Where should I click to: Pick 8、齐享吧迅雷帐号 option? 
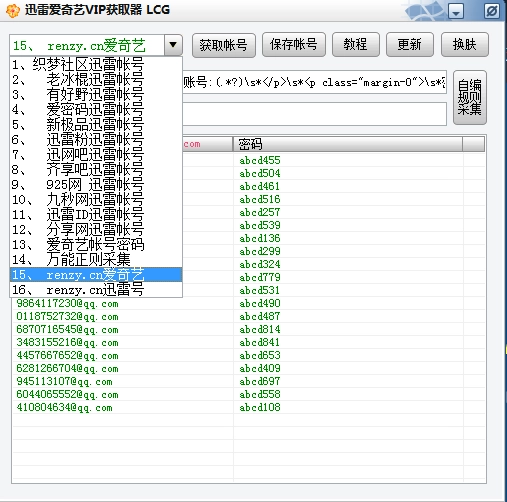(96, 170)
